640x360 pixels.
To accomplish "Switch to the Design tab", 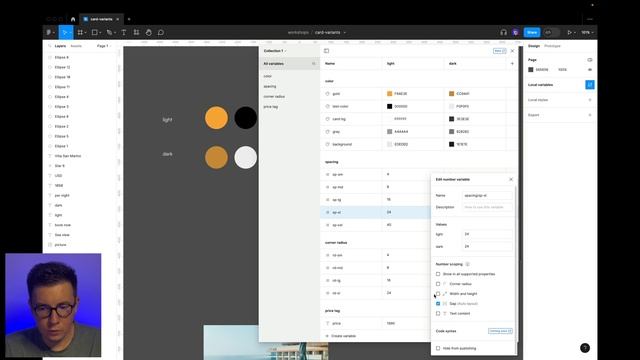I will click(x=533, y=46).
